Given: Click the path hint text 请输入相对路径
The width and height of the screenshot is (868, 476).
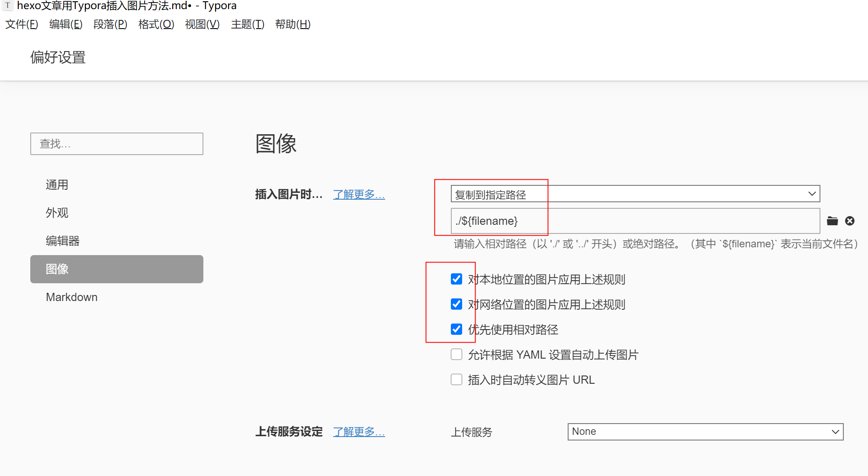Looking at the screenshot, I should click(x=656, y=244).
